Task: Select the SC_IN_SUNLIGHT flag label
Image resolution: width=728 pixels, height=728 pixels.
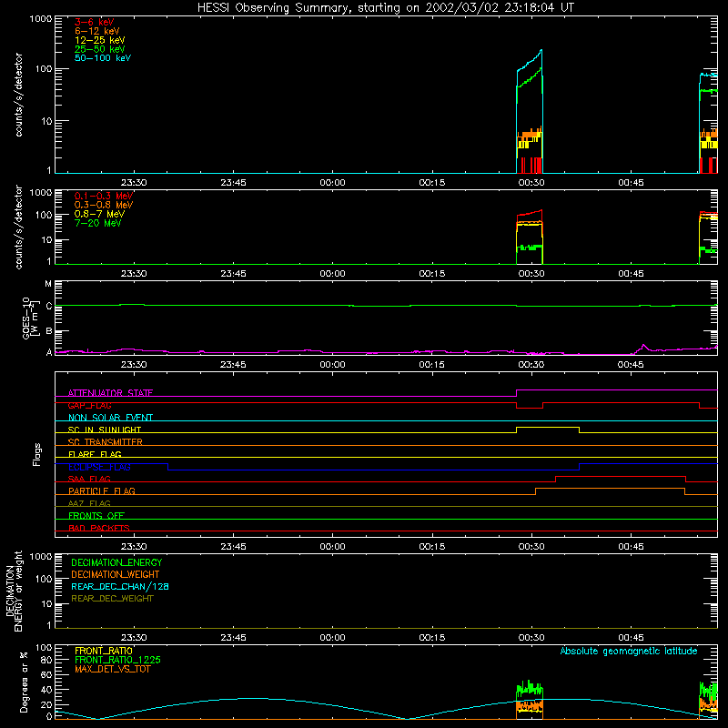Action: [x=105, y=430]
